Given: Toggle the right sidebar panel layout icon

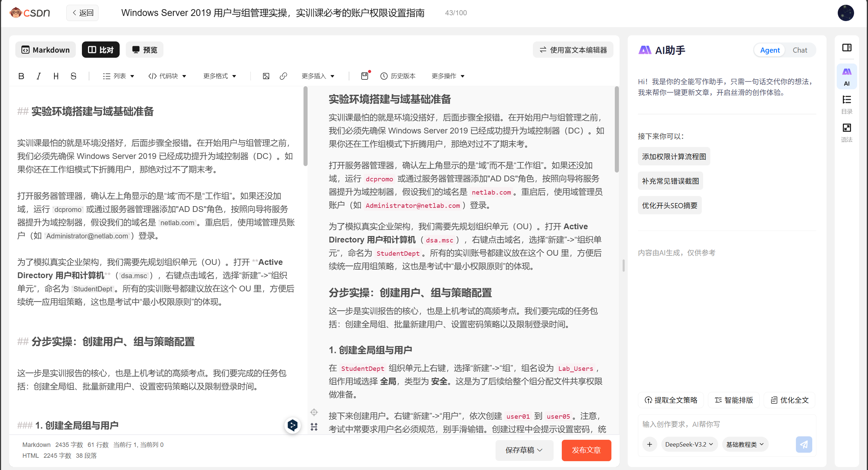Looking at the screenshot, I should [x=847, y=48].
